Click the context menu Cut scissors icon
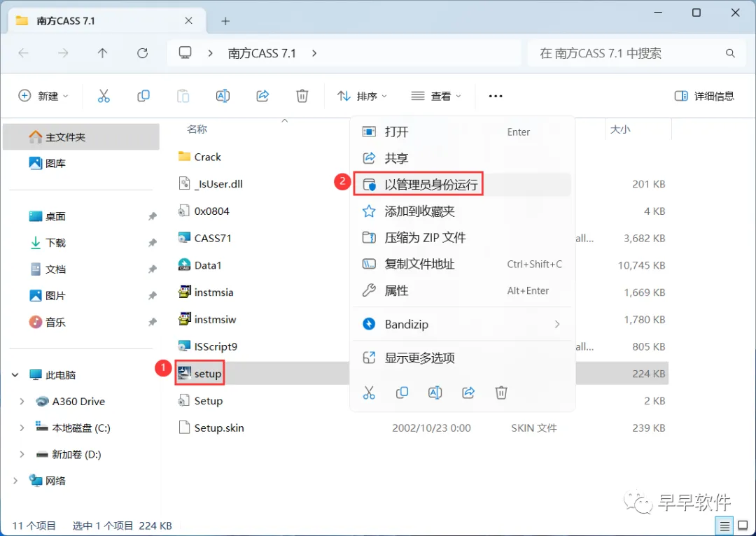This screenshot has height=536, width=756. 369,393
